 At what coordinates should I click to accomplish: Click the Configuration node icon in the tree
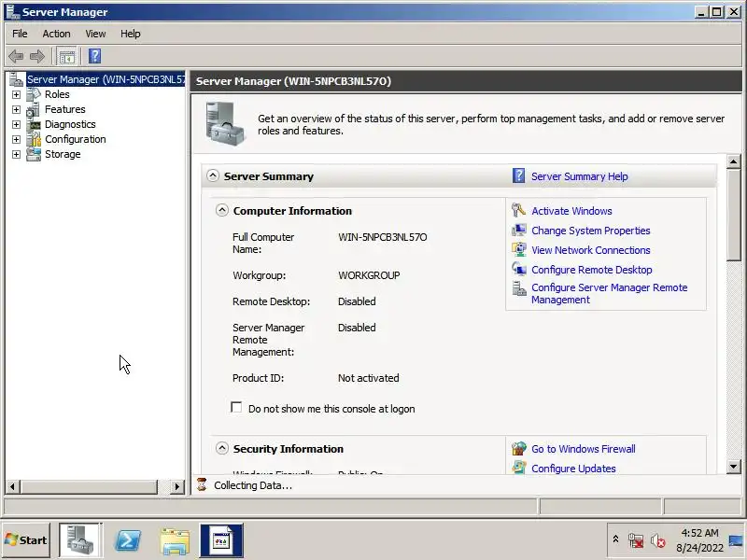point(34,139)
